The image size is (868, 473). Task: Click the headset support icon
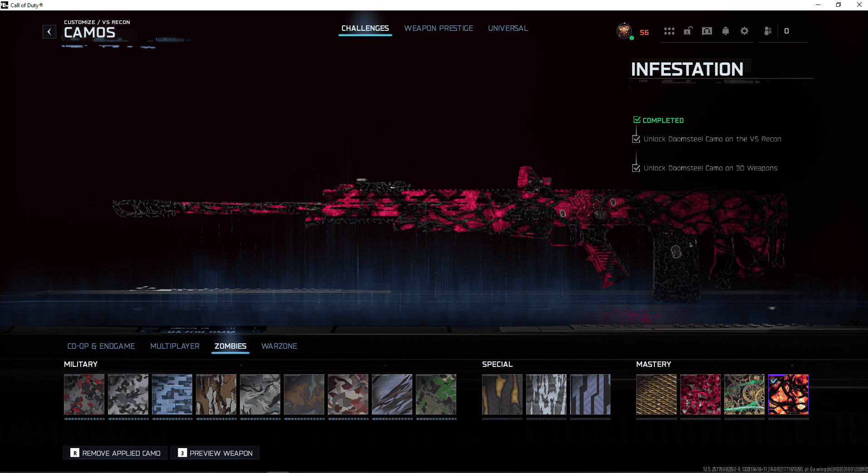706,31
